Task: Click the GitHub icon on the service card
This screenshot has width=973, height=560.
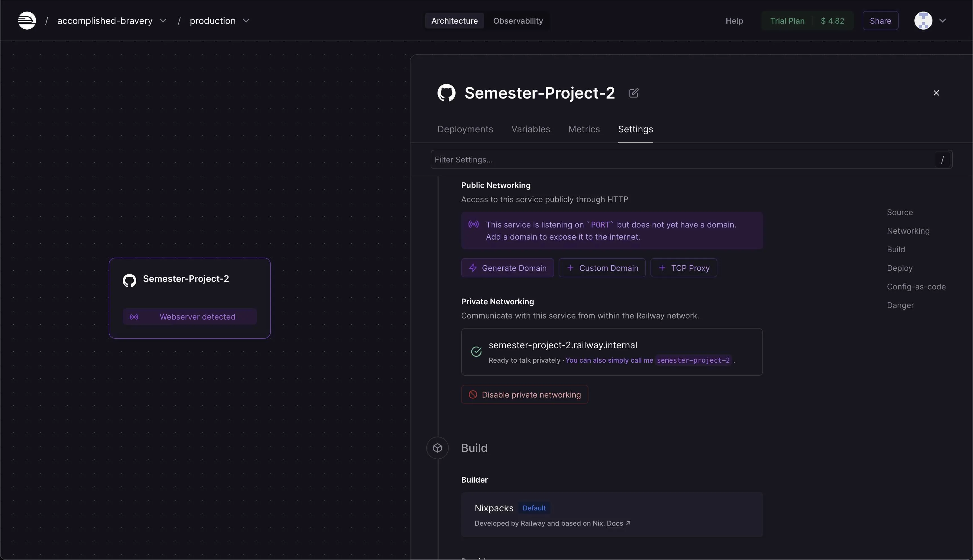Action: pos(129,280)
